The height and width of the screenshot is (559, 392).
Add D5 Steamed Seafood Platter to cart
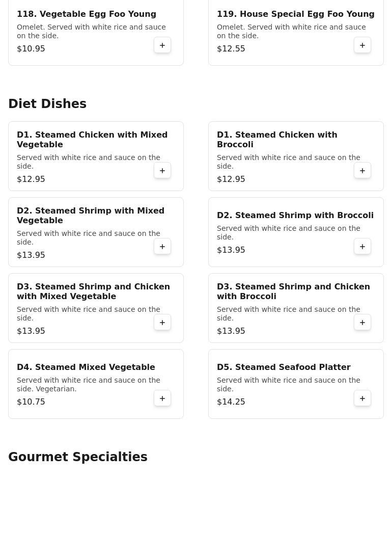[362, 398]
